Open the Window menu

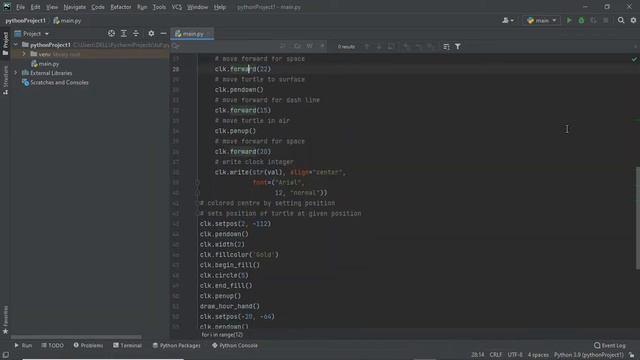pos(198,7)
